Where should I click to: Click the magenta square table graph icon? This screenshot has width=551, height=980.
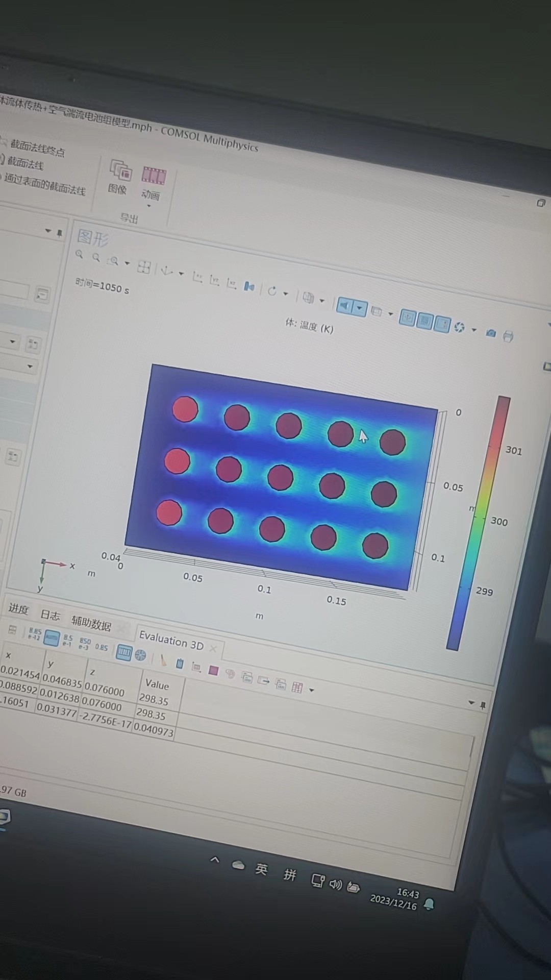click(213, 670)
